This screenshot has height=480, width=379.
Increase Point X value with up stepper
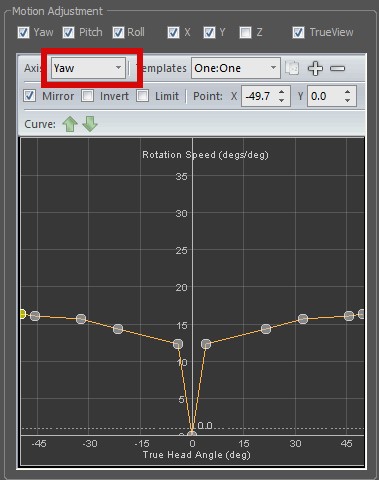pos(282,92)
